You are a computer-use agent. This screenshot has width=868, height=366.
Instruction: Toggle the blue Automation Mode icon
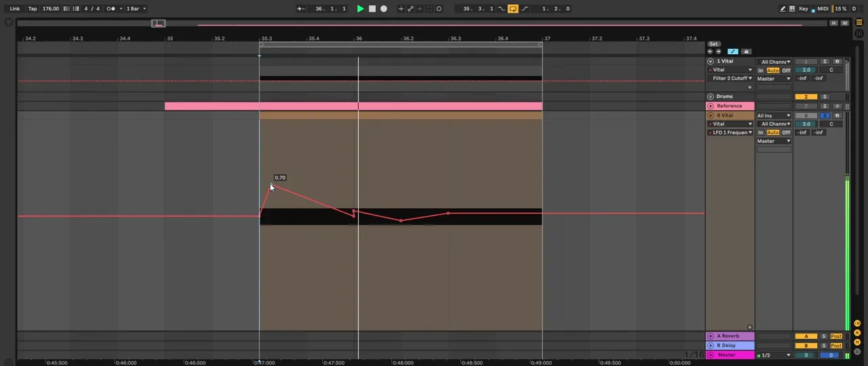click(732, 52)
